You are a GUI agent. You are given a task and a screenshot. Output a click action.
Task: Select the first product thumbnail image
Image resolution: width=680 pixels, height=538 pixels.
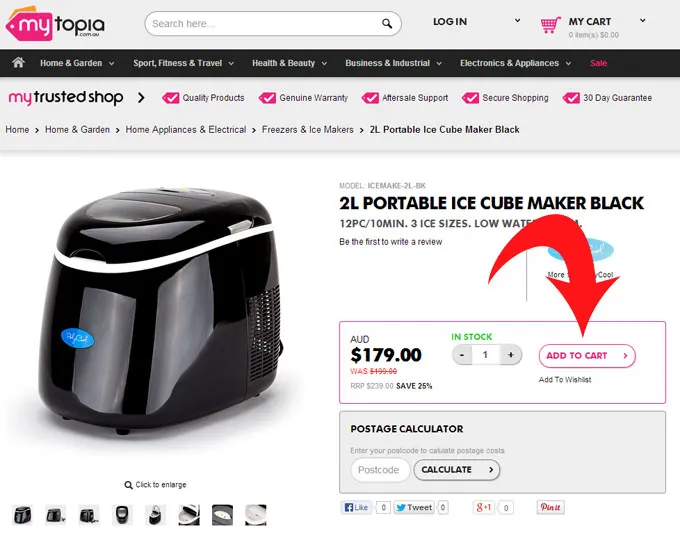pos(23,515)
